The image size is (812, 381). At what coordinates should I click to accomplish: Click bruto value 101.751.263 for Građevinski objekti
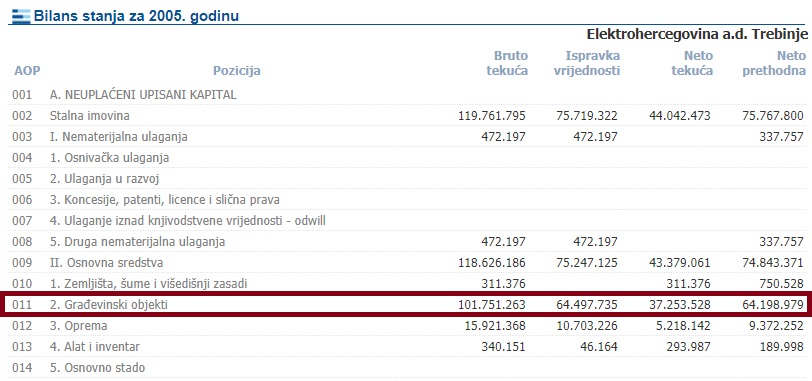tap(492, 305)
